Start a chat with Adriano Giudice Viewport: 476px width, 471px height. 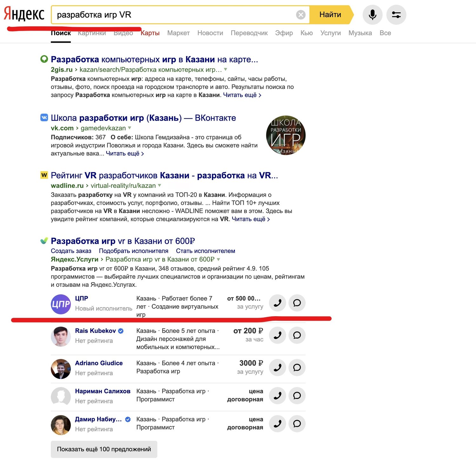(297, 368)
